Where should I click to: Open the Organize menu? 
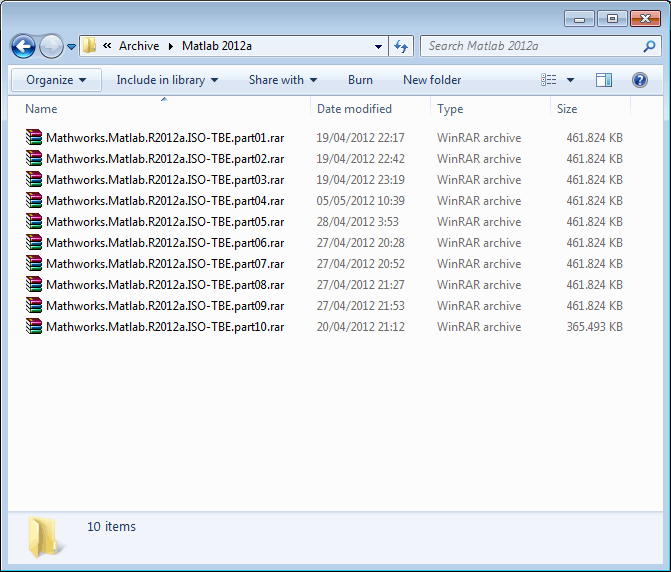(56, 80)
